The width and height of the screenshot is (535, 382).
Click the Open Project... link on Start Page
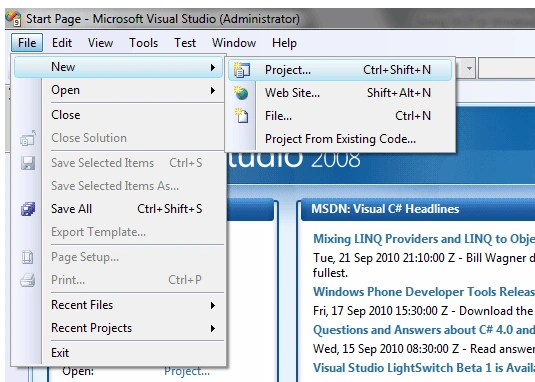click(x=187, y=371)
